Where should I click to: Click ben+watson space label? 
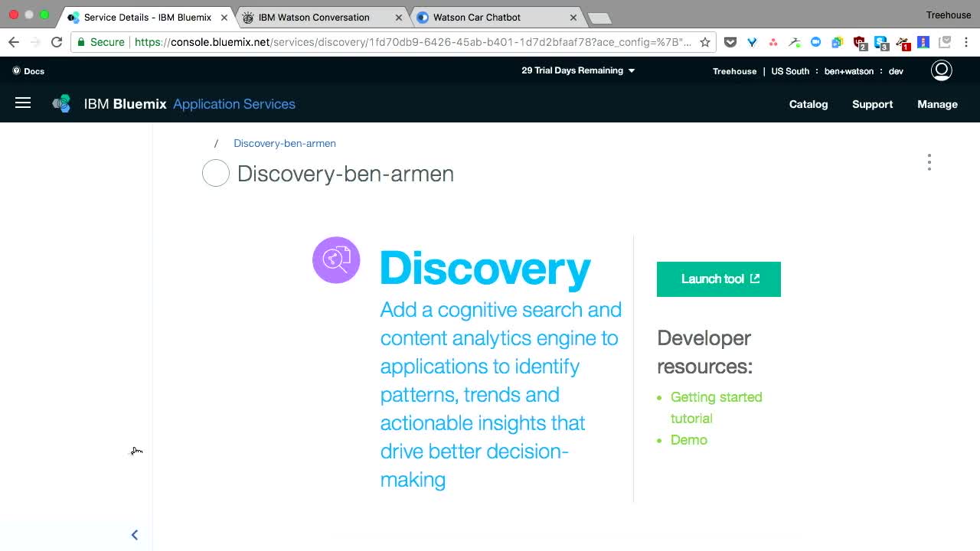[848, 71]
